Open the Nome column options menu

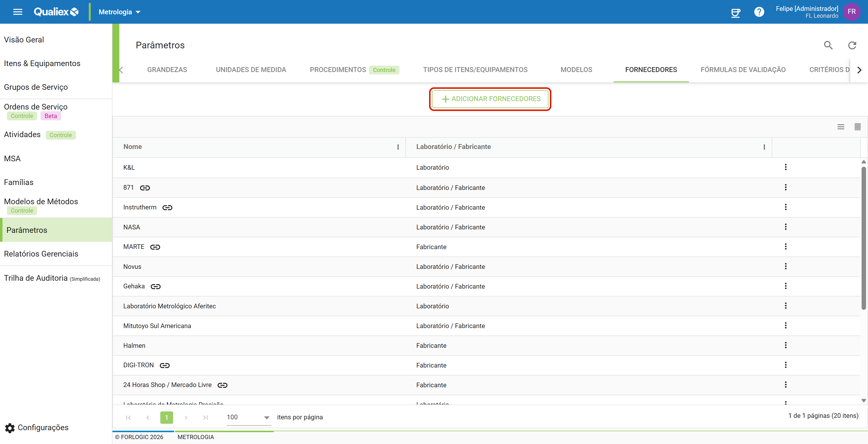pos(398,147)
